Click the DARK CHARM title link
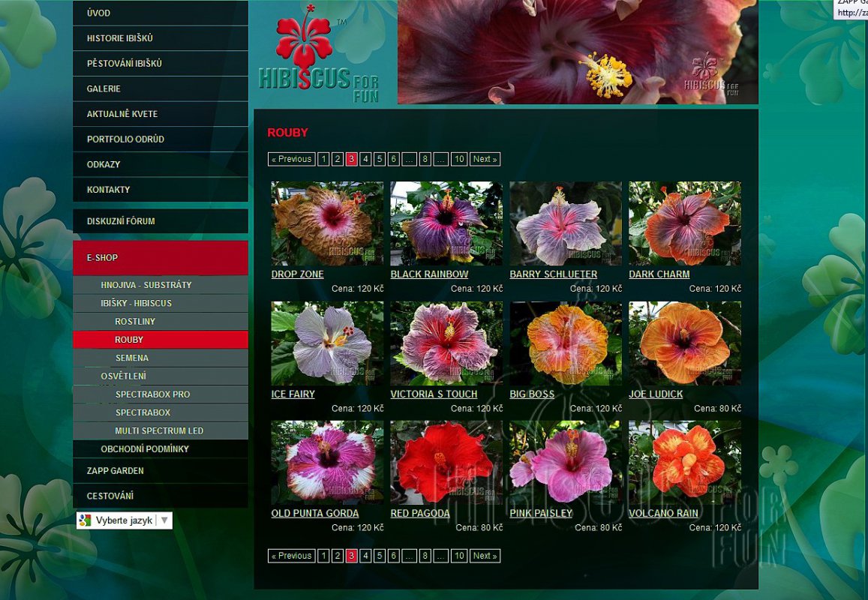Image resolution: width=868 pixels, height=600 pixels. click(x=659, y=274)
